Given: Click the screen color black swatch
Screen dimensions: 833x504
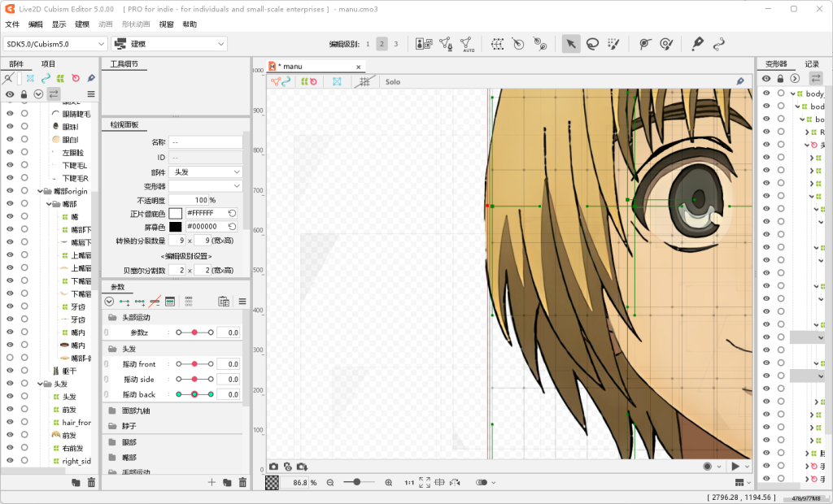Looking at the screenshot, I should click(176, 227).
